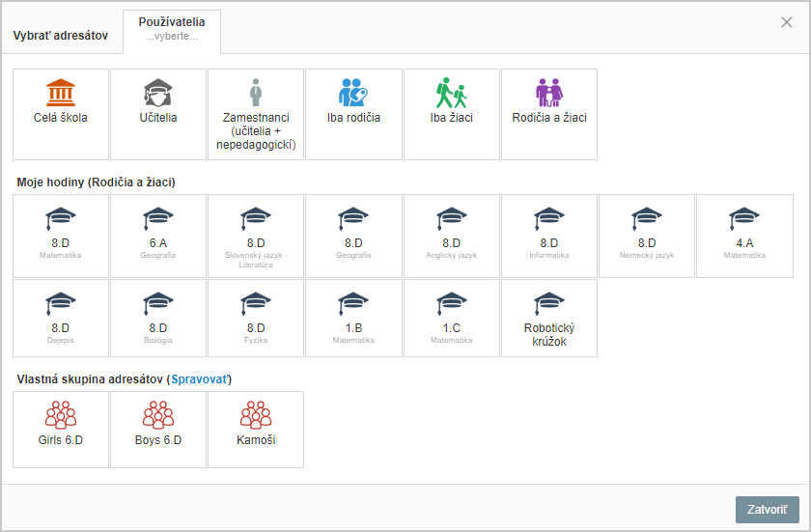Screen dimensions: 811x532
Task: Select the 8.D Geografia class
Action: pyautogui.click(x=353, y=236)
